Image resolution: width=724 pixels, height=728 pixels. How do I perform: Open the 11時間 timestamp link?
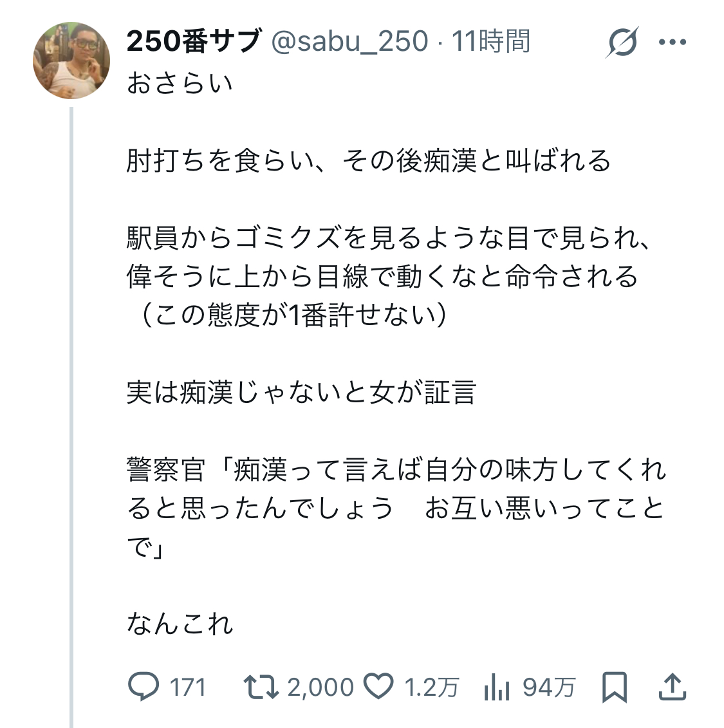pos(490,41)
